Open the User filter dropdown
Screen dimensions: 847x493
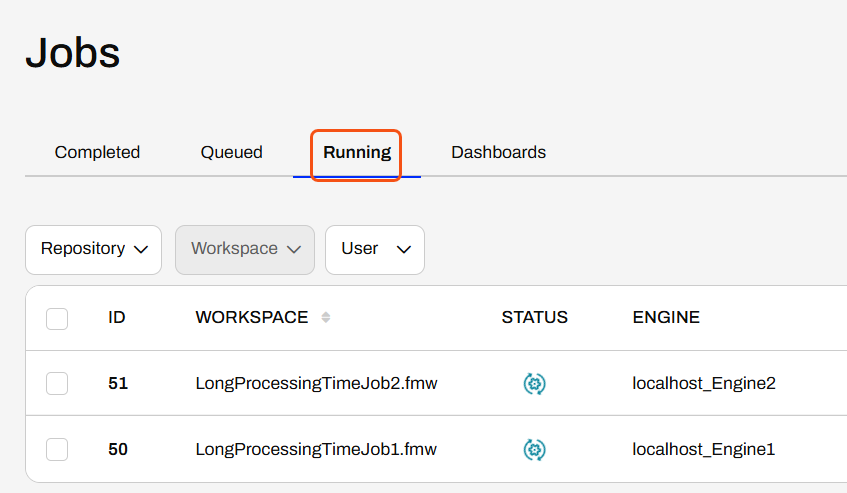(375, 250)
